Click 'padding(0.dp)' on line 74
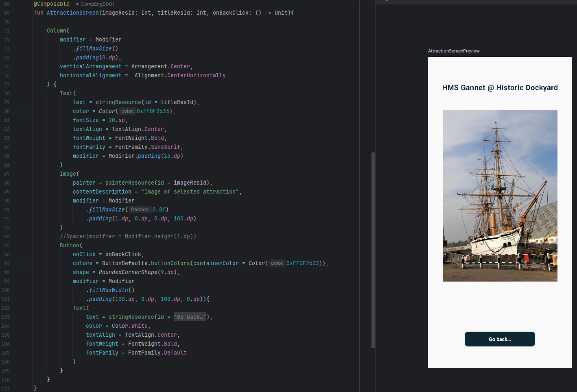This screenshot has height=392, width=577. click(97, 57)
